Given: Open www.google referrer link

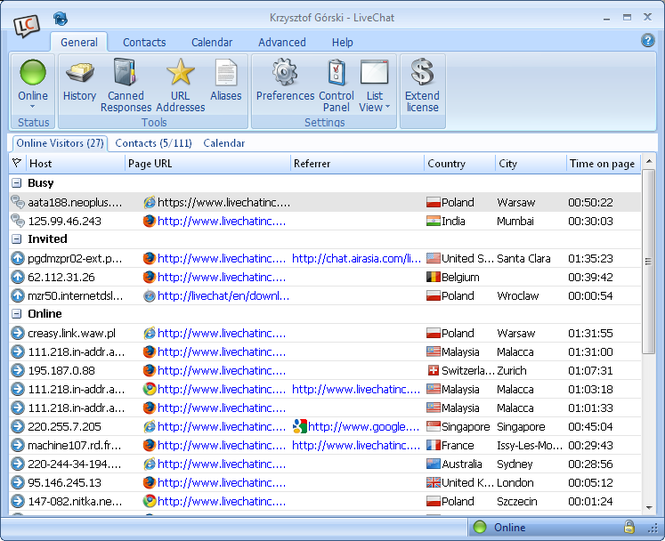Looking at the screenshot, I should (x=364, y=426).
